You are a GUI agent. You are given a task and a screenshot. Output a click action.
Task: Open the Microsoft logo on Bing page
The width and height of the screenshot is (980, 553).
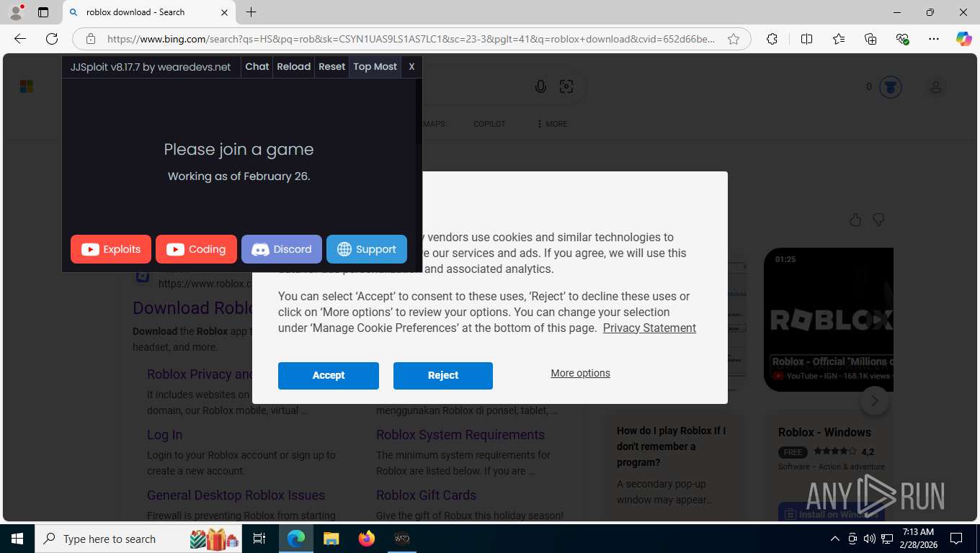(27, 87)
